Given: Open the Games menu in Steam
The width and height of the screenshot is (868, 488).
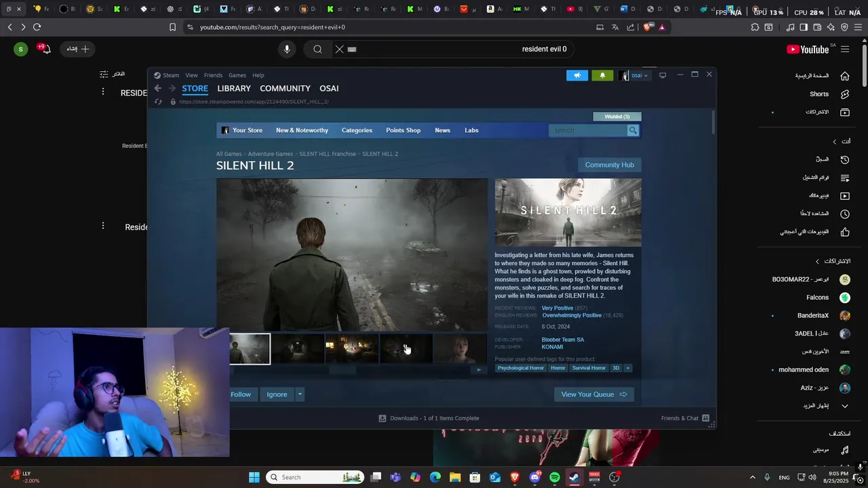Looking at the screenshot, I should tap(237, 75).
